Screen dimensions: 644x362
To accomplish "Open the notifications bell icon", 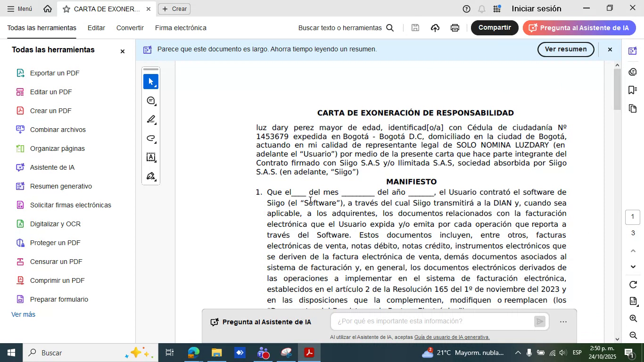I will click(x=482, y=9).
